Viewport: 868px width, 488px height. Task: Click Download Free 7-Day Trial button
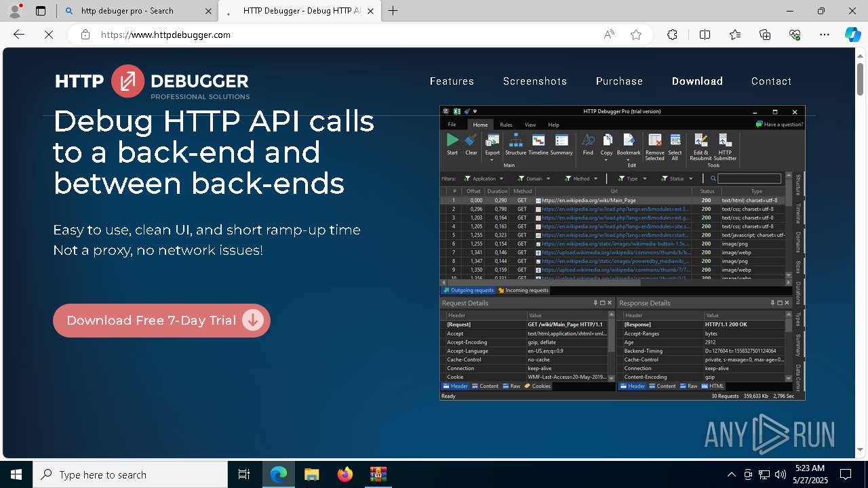pyautogui.click(x=161, y=321)
